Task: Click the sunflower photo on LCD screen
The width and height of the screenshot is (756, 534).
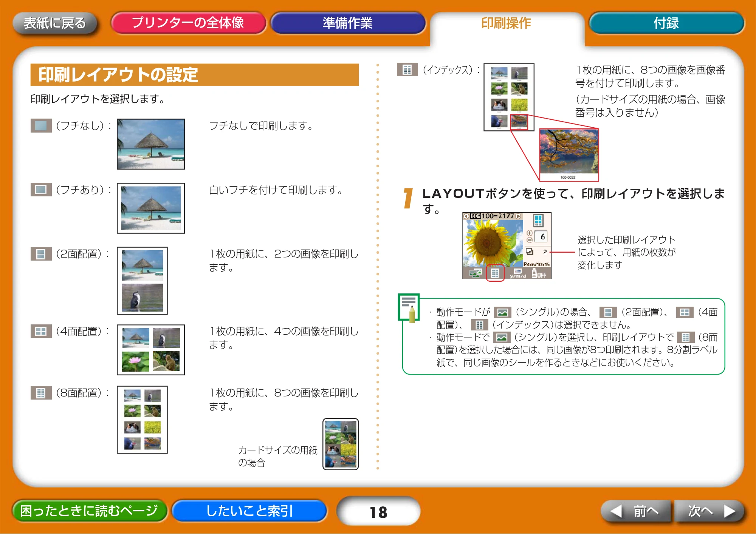Action: (x=493, y=243)
